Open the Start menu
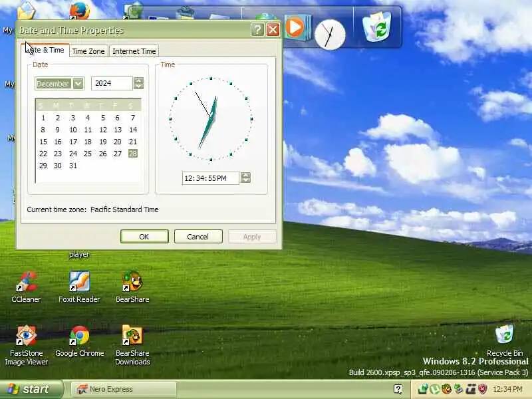This screenshot has height=399, width=532. [31, 389]
